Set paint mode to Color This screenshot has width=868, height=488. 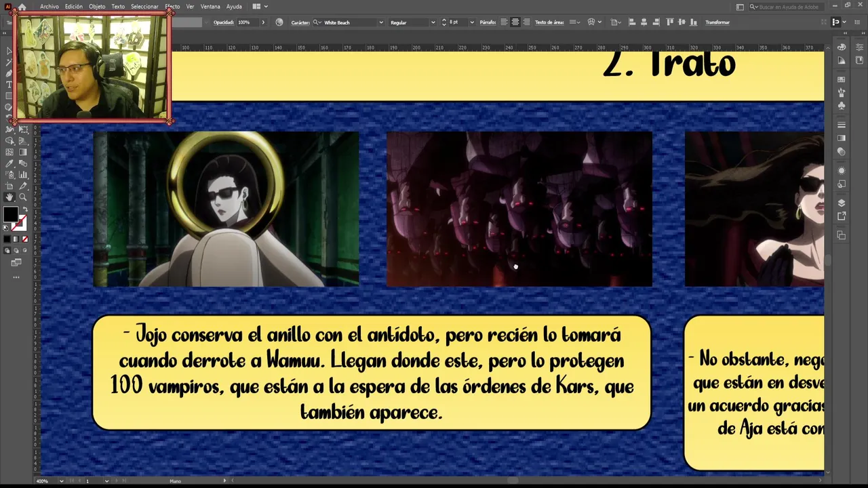click(x=7, y=239)
